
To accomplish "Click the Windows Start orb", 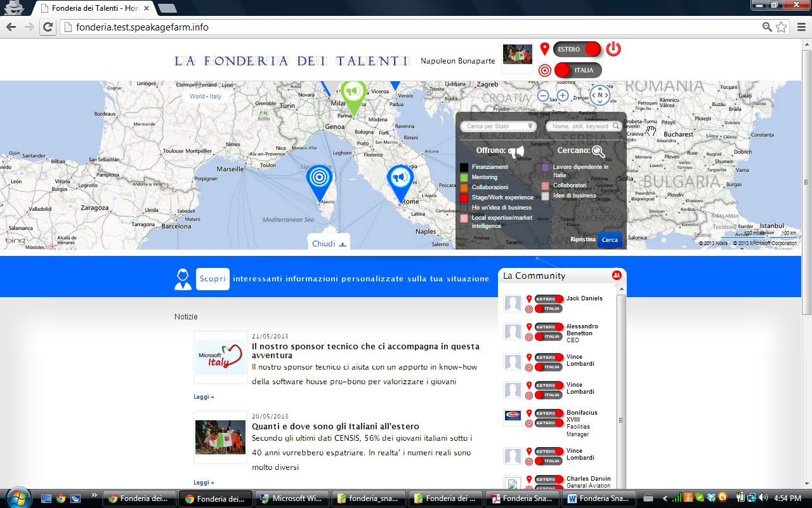I will pyautogui.click(x=17, y=497).
